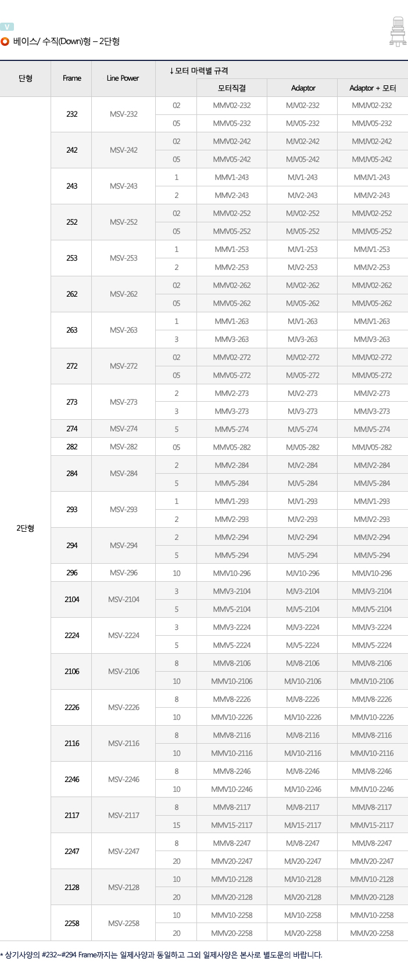Screen dimensions: 408x980
Task: Click the orange circle bullet icon
Action: (x=5, y=41)
